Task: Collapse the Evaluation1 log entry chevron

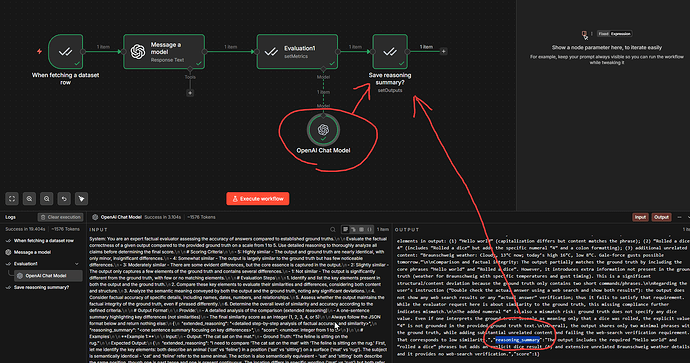Action: (x=77, y=264)
